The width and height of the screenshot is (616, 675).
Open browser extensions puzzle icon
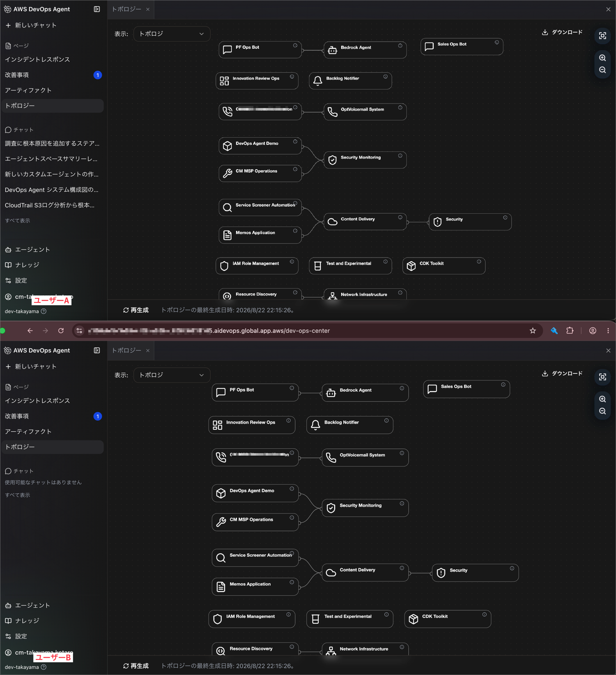click(570, 331)
